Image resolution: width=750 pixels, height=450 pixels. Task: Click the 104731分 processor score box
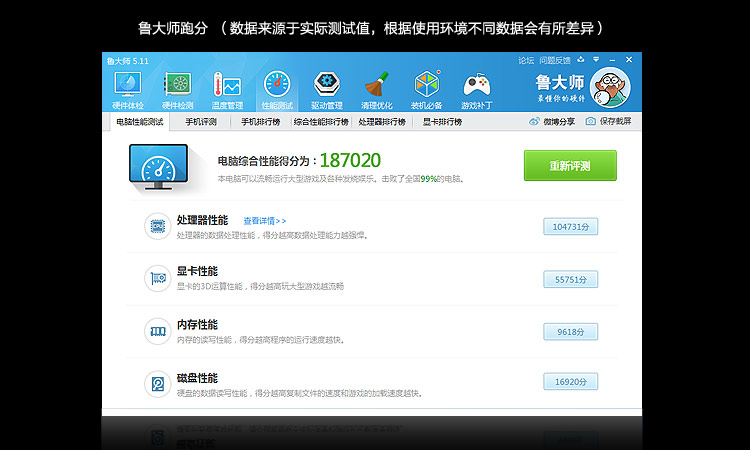[x=571, y=227]
